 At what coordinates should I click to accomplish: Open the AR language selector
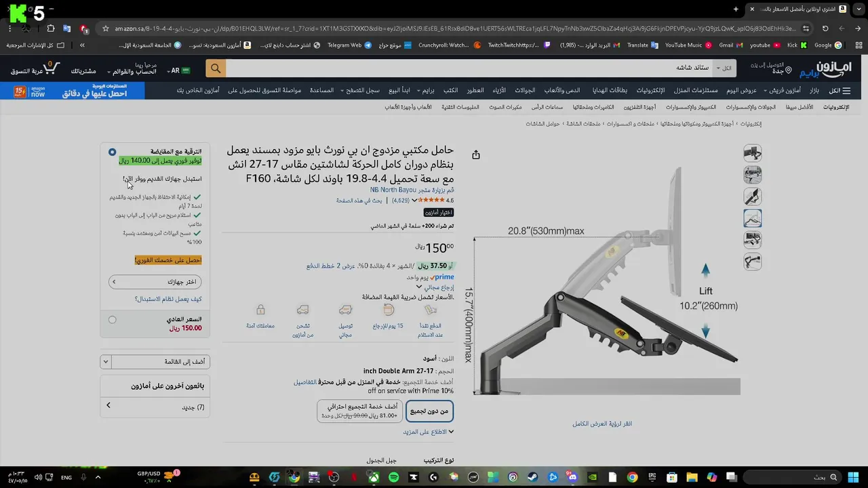[180, 70]
